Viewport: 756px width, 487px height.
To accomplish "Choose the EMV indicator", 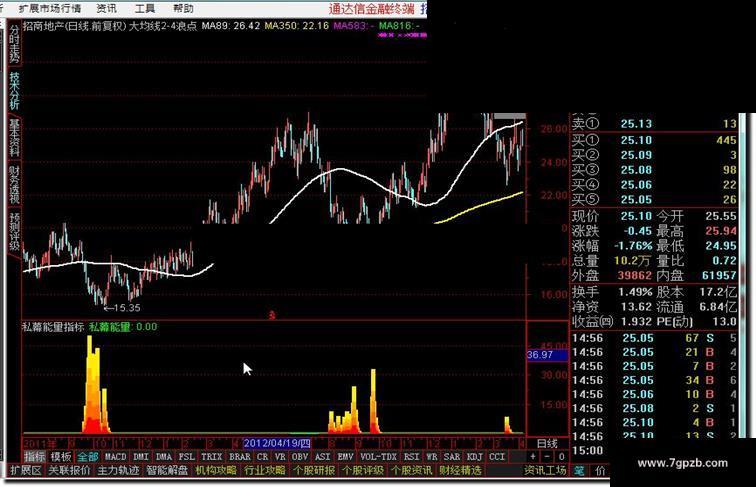I will (x=345, y=456).
